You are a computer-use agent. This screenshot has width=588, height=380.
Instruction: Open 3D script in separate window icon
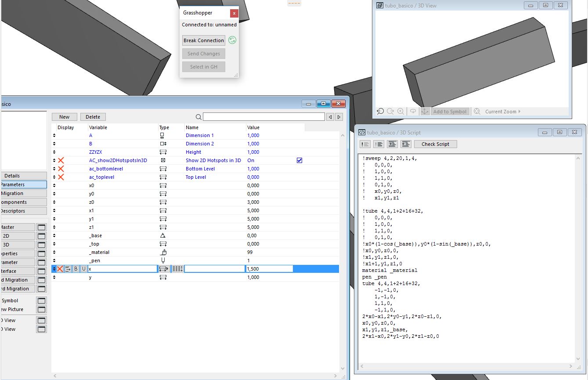(41, 245)
